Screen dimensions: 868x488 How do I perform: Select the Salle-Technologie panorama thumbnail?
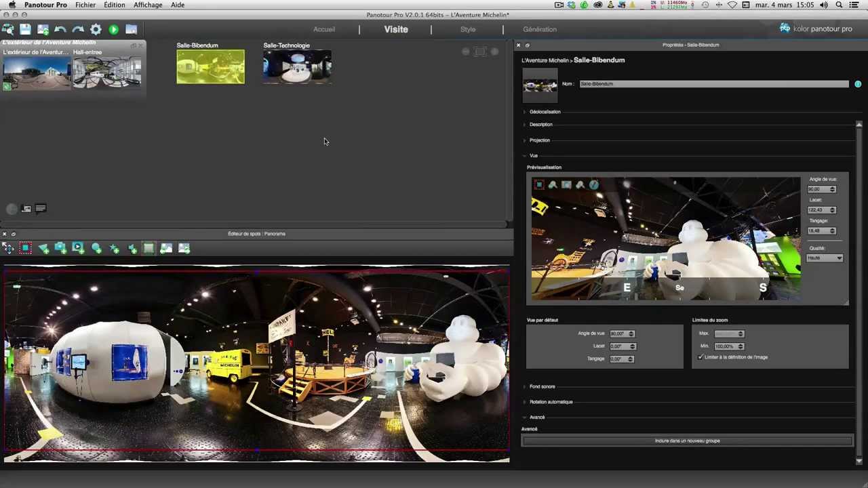click(297, 67)
